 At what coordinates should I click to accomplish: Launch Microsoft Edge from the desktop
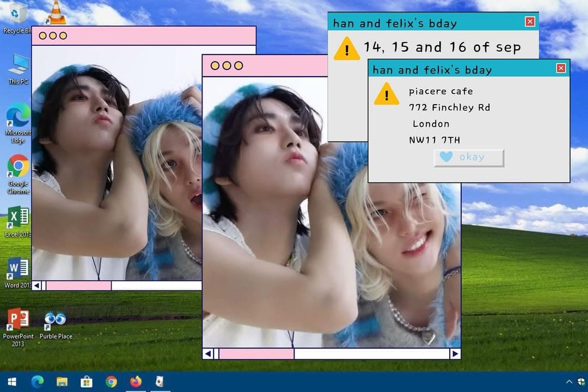18,123
